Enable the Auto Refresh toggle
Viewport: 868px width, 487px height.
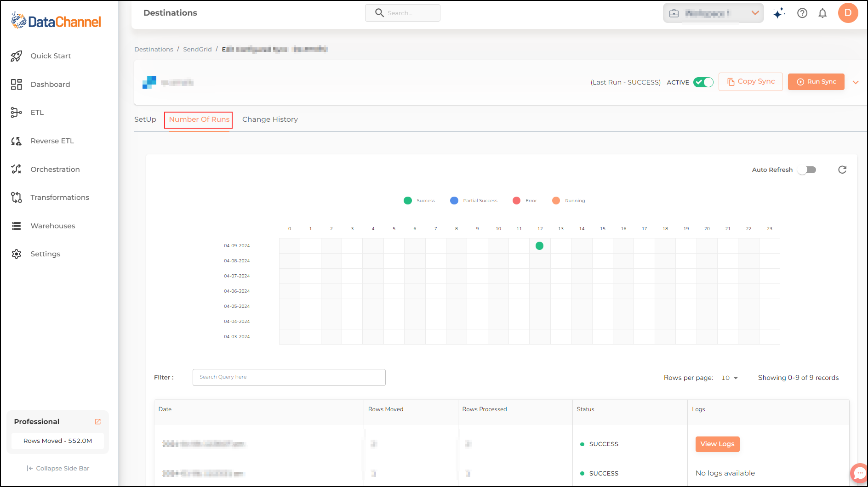pyautogui.click(x=807, y=170)
